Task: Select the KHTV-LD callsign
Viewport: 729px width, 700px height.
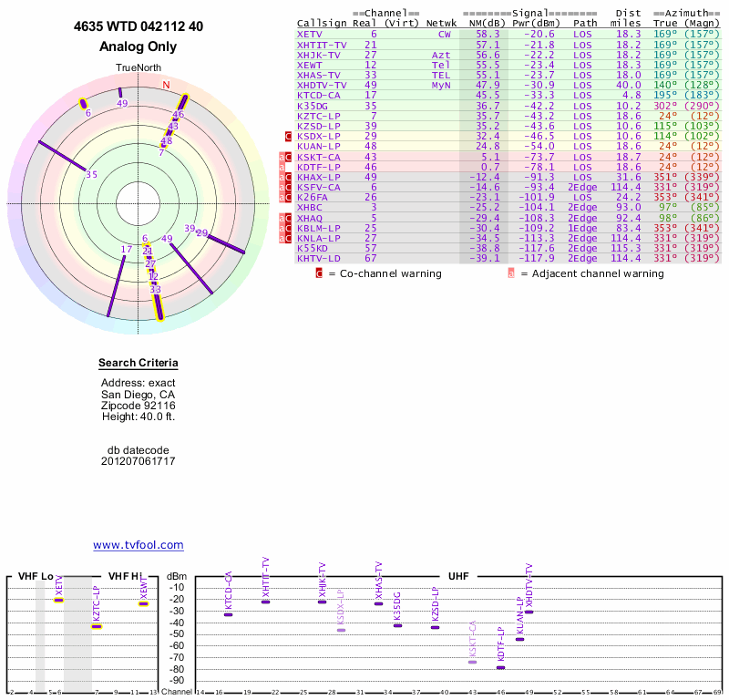Action: click(x=319, y=258)
